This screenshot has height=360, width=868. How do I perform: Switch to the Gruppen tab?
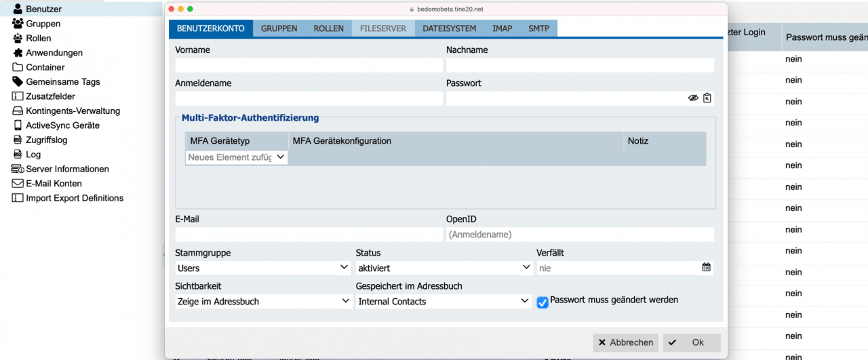tap(279, 28)
